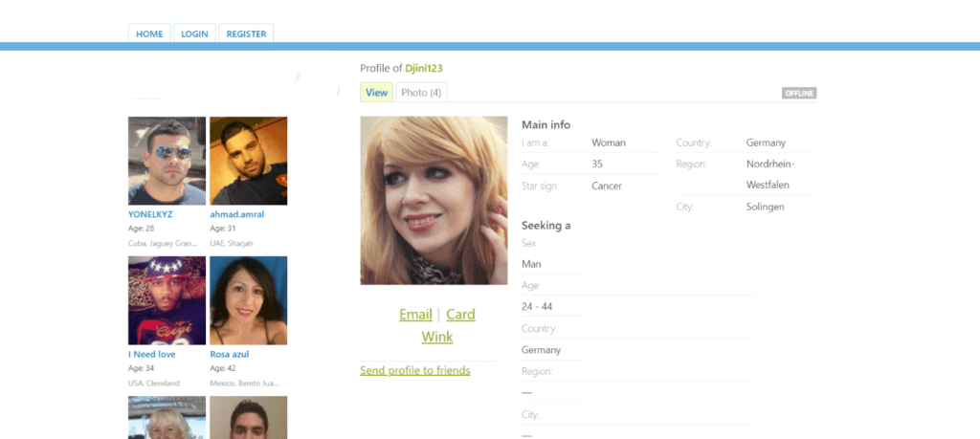The height and width of the screenshot is (439, 980).
Task: Open the dark-haired man thumbnail below Rosa azul
Action: [249, 417]
